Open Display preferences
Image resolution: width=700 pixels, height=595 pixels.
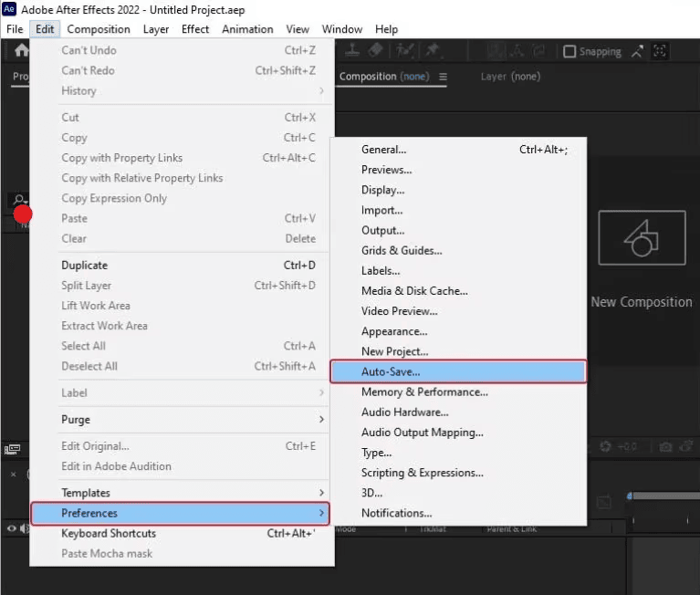(458, 190)
